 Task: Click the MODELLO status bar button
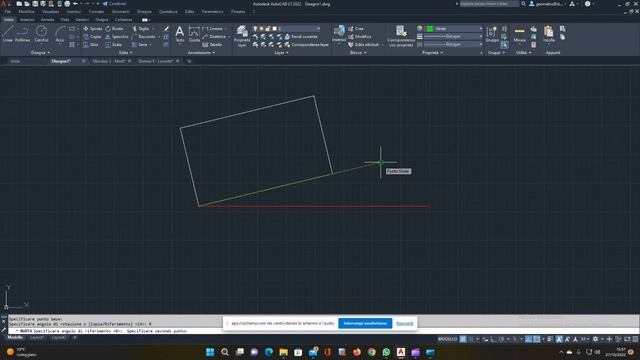point(448,339)
